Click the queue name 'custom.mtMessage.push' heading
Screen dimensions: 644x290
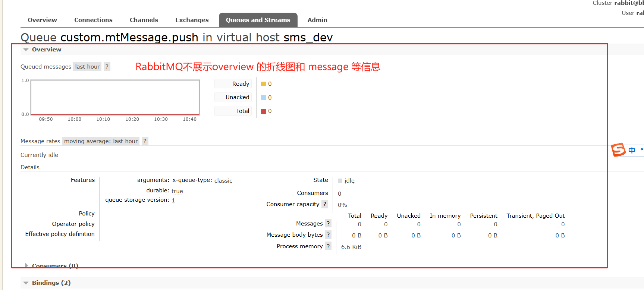129,37
